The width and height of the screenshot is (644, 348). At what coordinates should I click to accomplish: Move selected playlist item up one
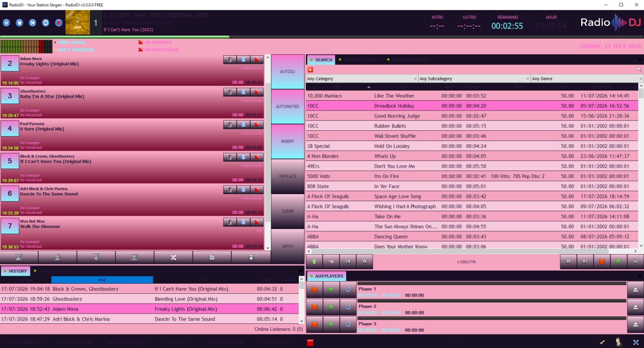click(x=57, y=257)
